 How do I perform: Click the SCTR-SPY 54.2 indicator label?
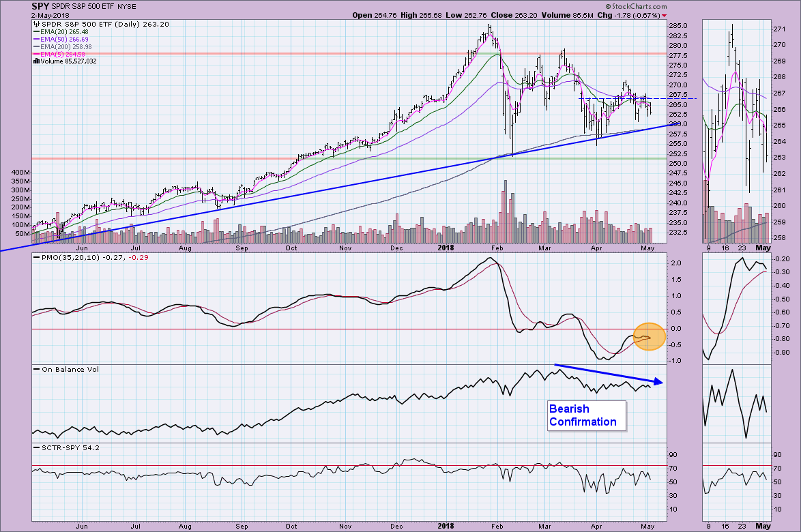[70, 447]
